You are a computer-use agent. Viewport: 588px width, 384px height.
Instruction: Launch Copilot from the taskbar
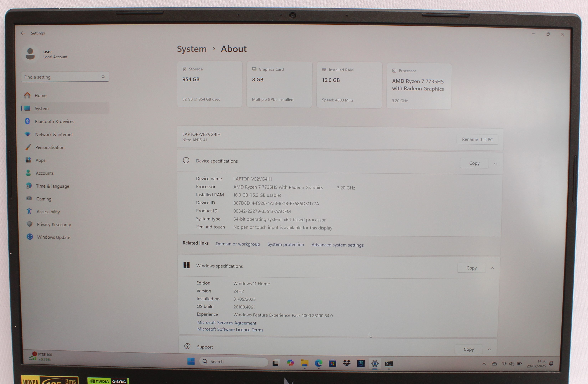(x=290, y=363)
